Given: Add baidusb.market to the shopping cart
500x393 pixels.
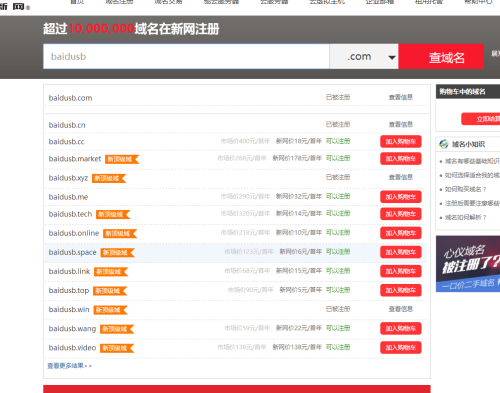Looking at the screenshot, I should click(x=401, y=159).
